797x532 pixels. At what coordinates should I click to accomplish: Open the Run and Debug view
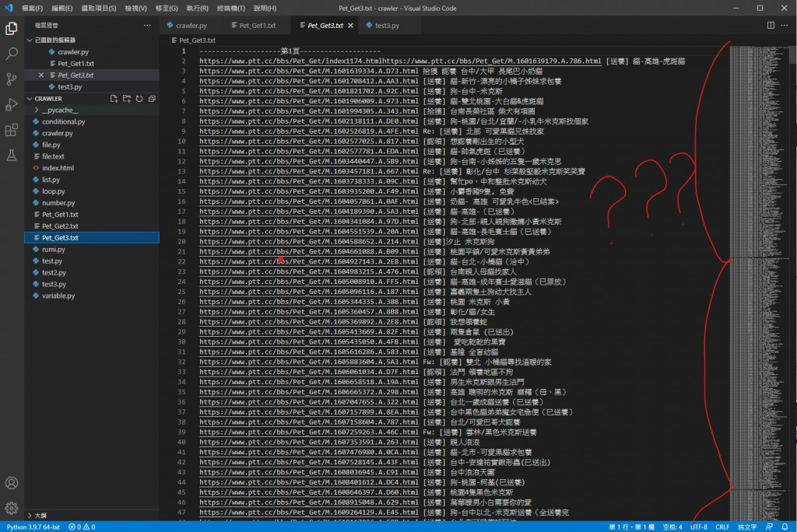(x=11, y=104)
